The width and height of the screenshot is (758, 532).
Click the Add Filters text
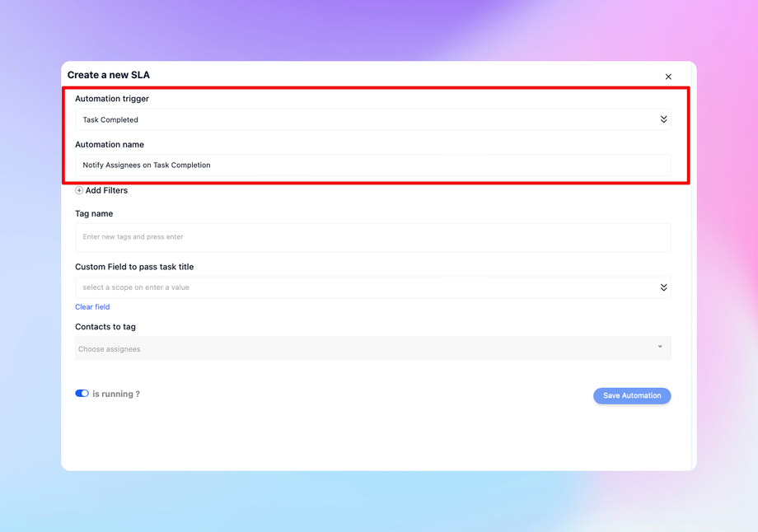(x=106, y=190)
